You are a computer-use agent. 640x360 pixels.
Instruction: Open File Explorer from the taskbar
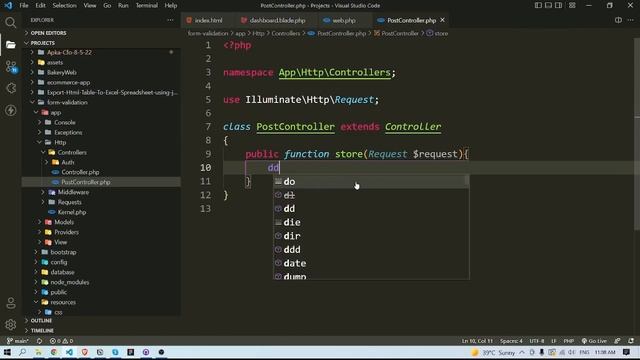pyautogui.click(x=38, y=352)
